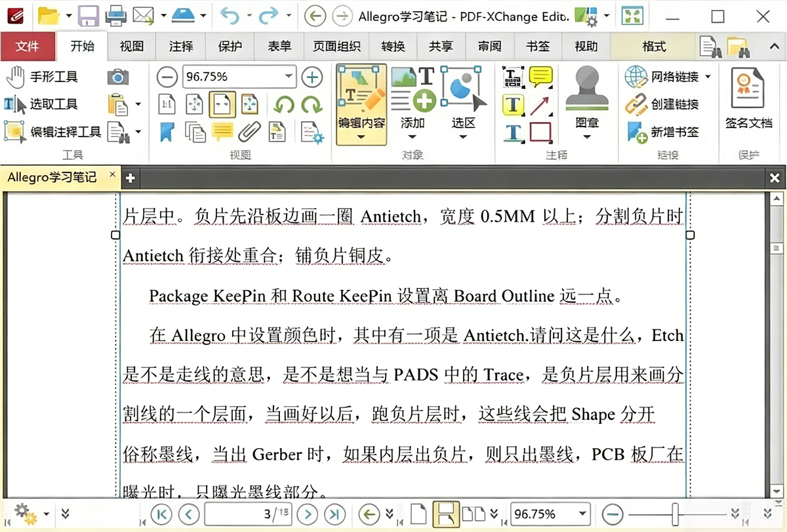Image resolution: width=787 pixels, height=532 pixels.
Task: Rotate the view counterclockwise
Action: [283, 104]
